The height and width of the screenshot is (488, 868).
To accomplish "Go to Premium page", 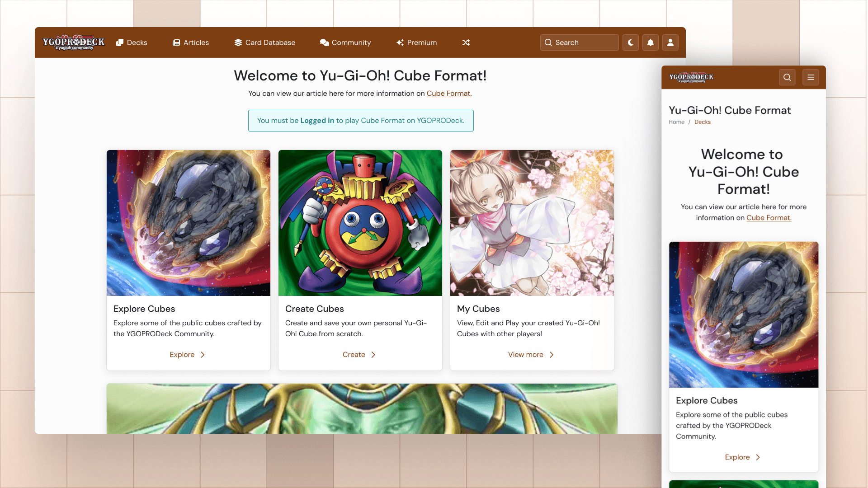I will (x=416, y=42).
